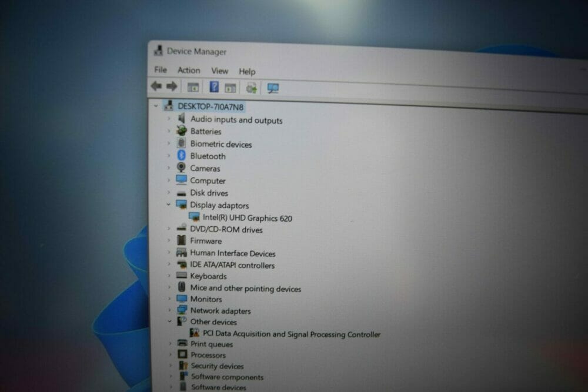
Task: Select the Other devices label
Action: click(x=214, y=322)
